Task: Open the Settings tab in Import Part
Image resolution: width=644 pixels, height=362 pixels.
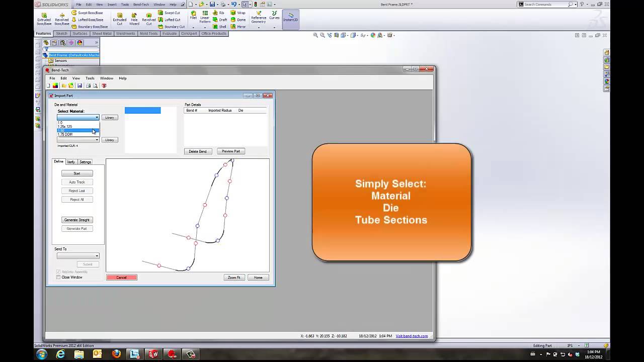Action: tap(85, 162)
